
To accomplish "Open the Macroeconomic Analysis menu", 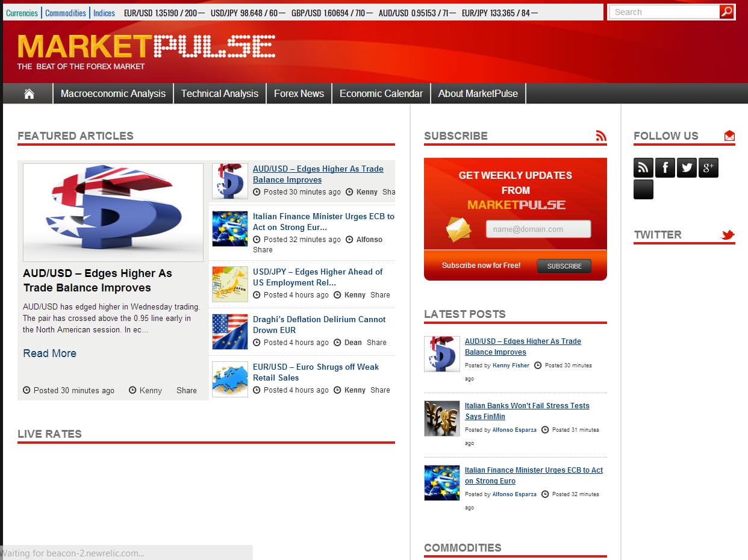I will tap(113, 93).
